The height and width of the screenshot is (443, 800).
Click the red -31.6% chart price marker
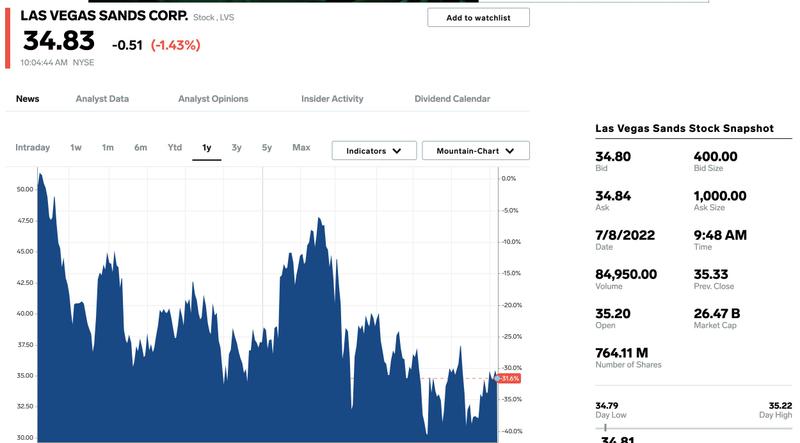(509, 379)
